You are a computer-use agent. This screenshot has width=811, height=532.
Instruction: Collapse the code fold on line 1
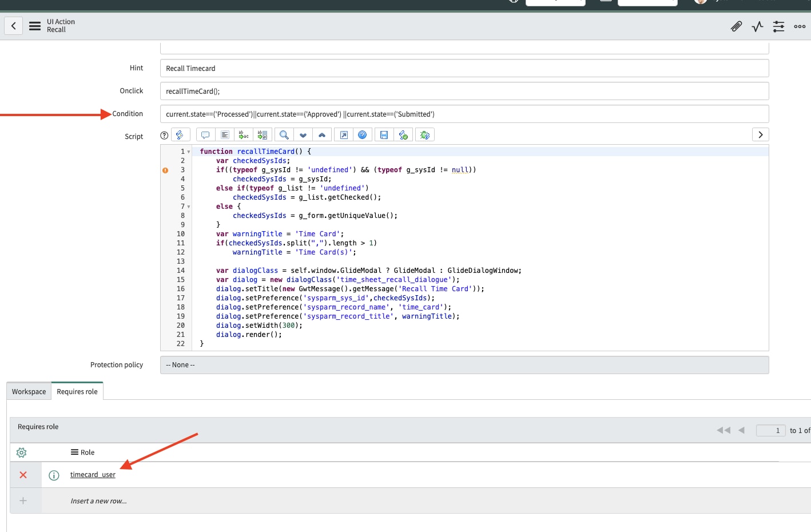189,152
